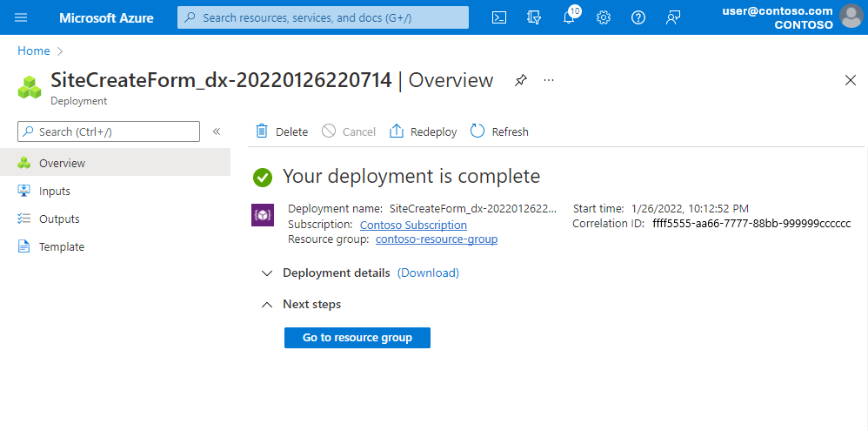The height and width of the screenshot is (431, 868).
Task: Open the Help question mark icon
Action: 638,17
